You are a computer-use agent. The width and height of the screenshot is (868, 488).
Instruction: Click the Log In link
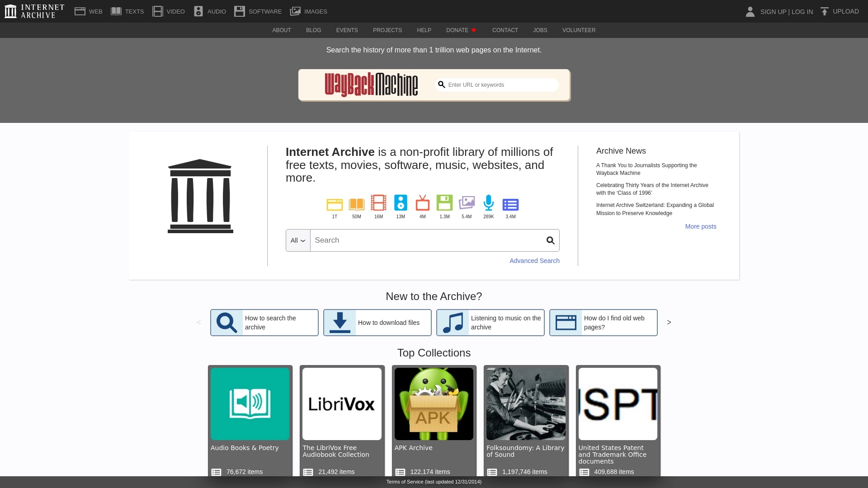[802, 12]
